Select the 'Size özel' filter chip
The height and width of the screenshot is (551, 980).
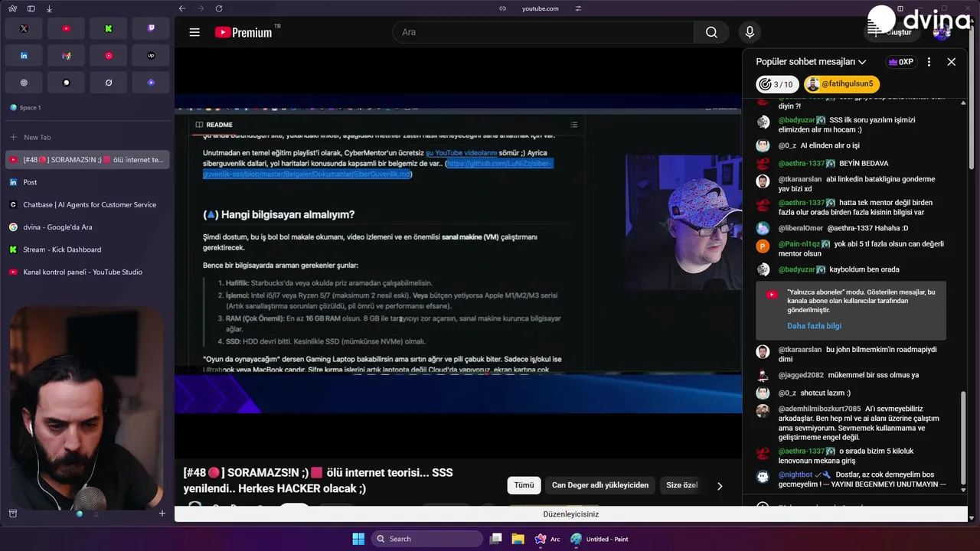coord(682,485)
